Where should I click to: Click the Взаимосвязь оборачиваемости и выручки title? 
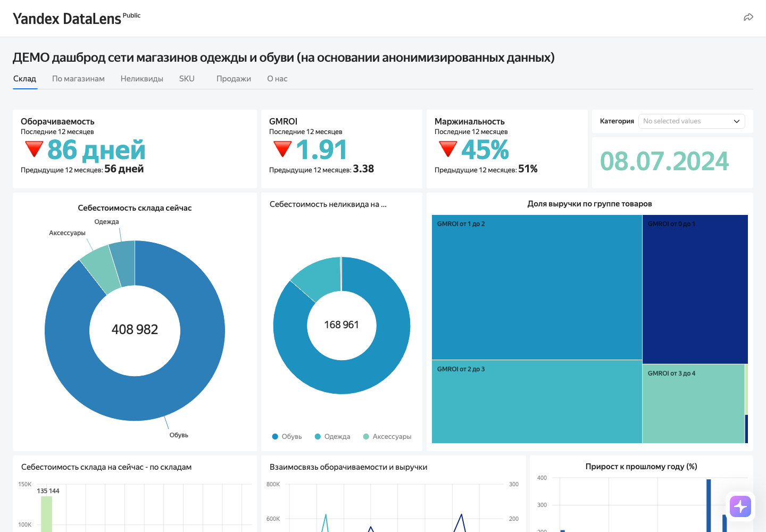tap(348, 467)
